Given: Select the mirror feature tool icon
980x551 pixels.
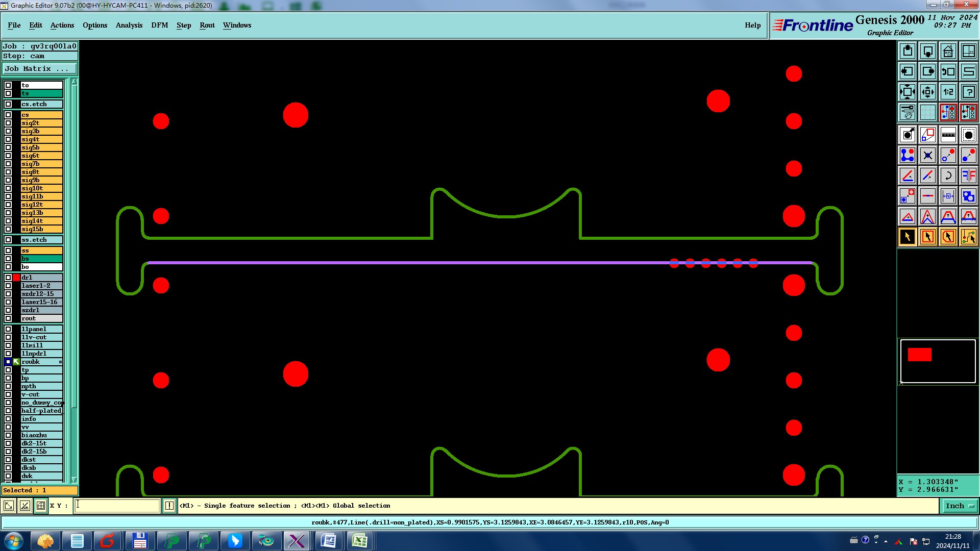Looking at the screenshot, I should click(x=968, y=176).
